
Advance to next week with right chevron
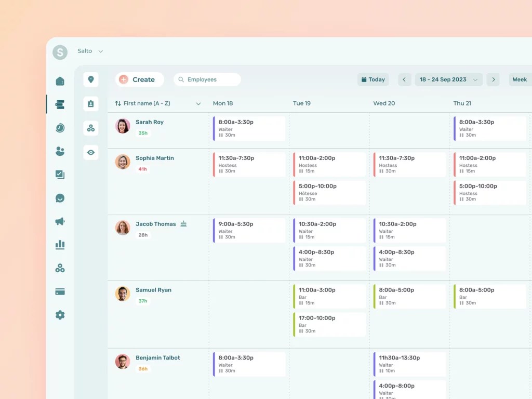click(x=493, y=79)
